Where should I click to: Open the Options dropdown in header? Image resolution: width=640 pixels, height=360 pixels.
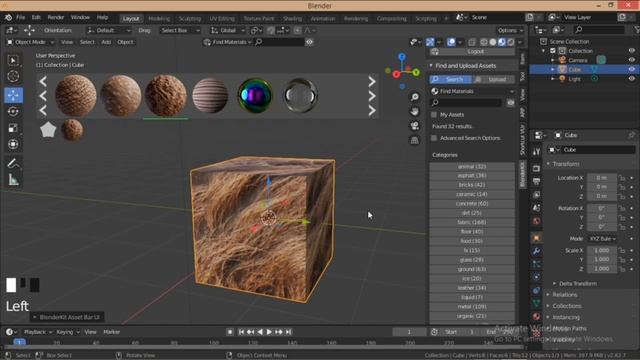click(x=510, y=30)
